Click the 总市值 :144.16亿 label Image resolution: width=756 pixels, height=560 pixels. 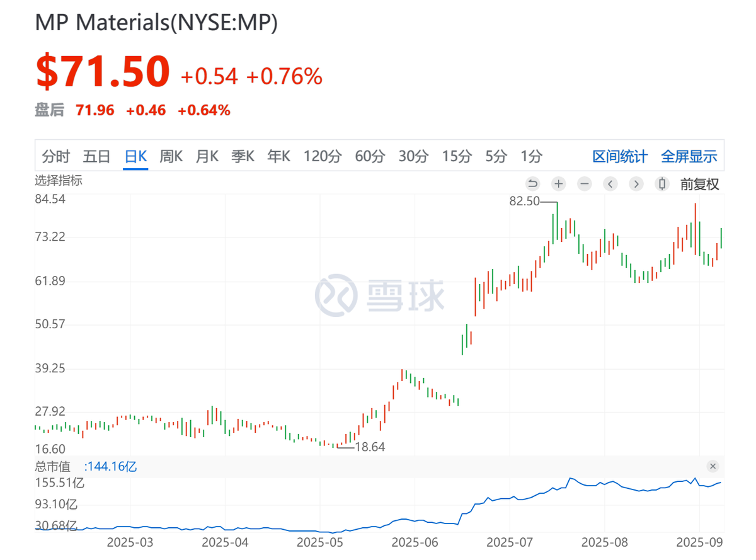point(86,466)
